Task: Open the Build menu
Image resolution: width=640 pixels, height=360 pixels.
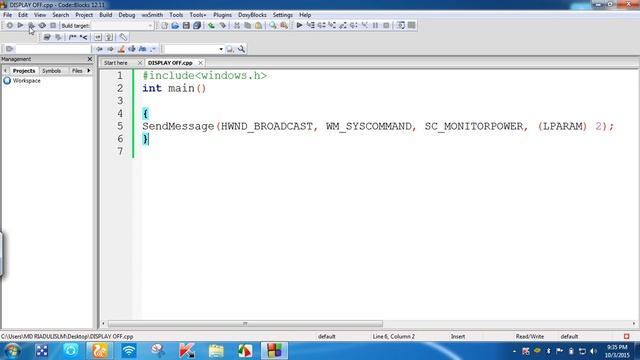Action: point(106,15)
